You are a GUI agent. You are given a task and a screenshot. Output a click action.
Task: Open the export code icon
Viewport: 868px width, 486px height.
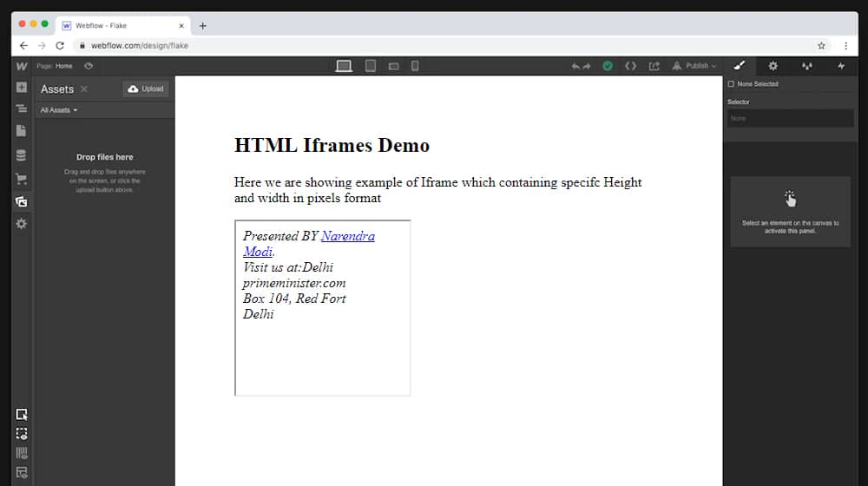point(630,66)
